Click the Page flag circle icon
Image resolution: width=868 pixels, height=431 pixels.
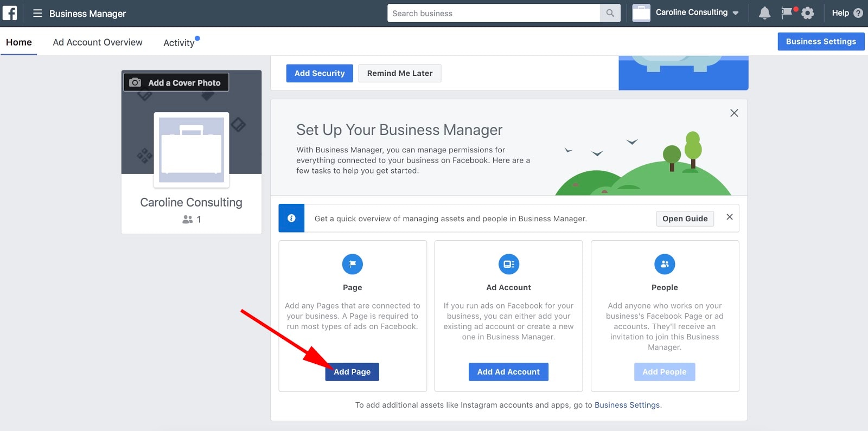point(353,264)
